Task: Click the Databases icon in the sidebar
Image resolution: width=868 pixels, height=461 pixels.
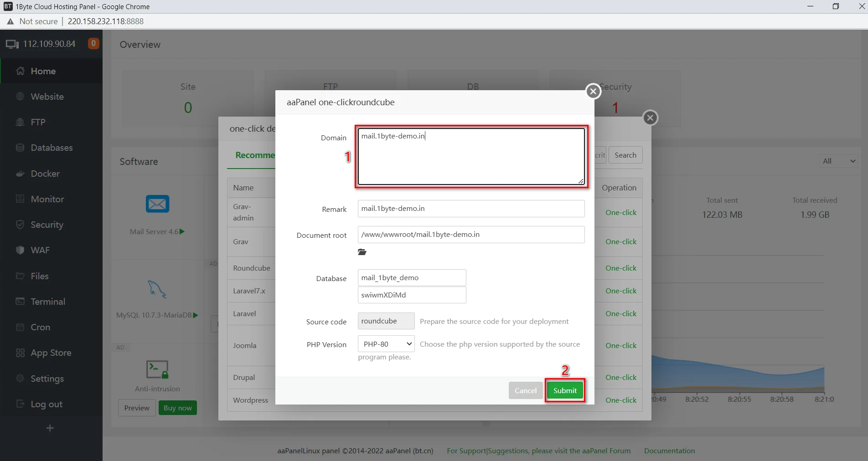Action: click(20, 148)
